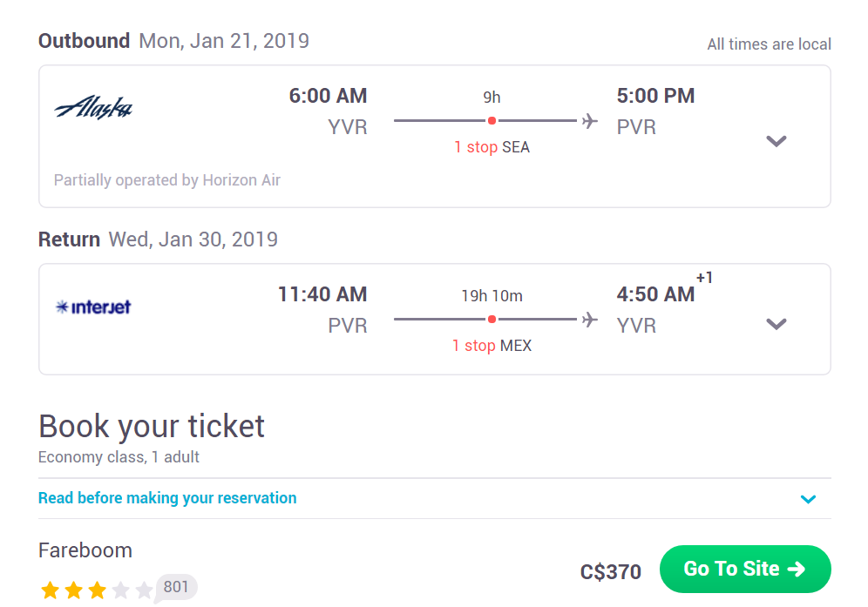Viewport: 868px width, 607px height.
Task: Click the Fareboom star rating
Action: coord(97,590)
